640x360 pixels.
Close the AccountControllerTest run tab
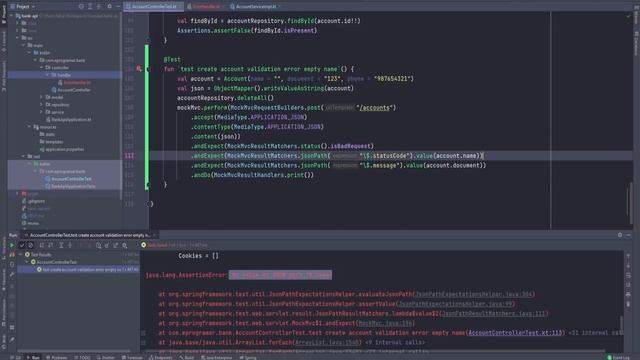[x=154, y=235]
